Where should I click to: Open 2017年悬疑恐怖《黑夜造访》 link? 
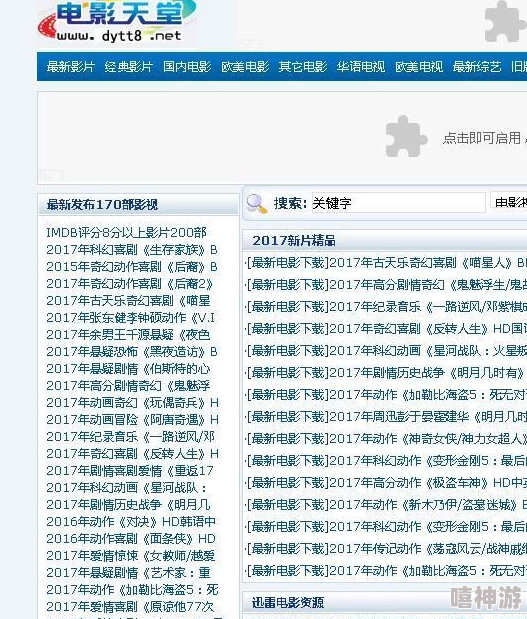(132, 352)
